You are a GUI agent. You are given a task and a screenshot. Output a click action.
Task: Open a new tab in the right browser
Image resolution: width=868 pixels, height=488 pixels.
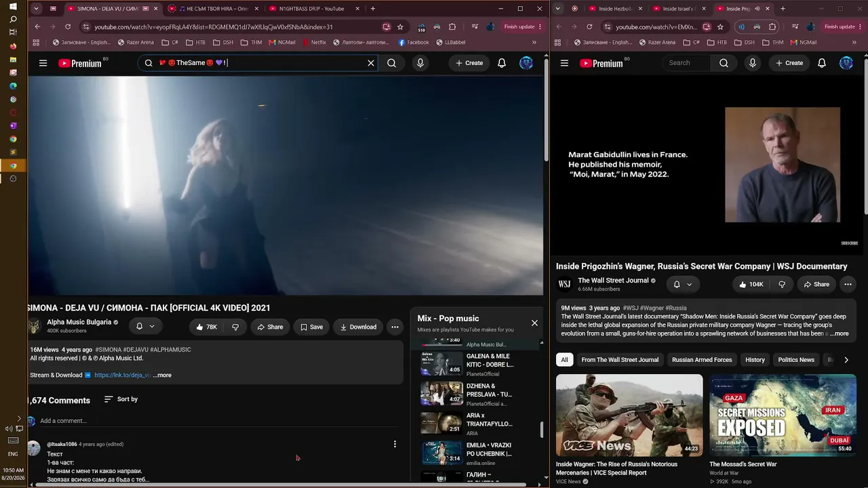(x=783, y=9)
